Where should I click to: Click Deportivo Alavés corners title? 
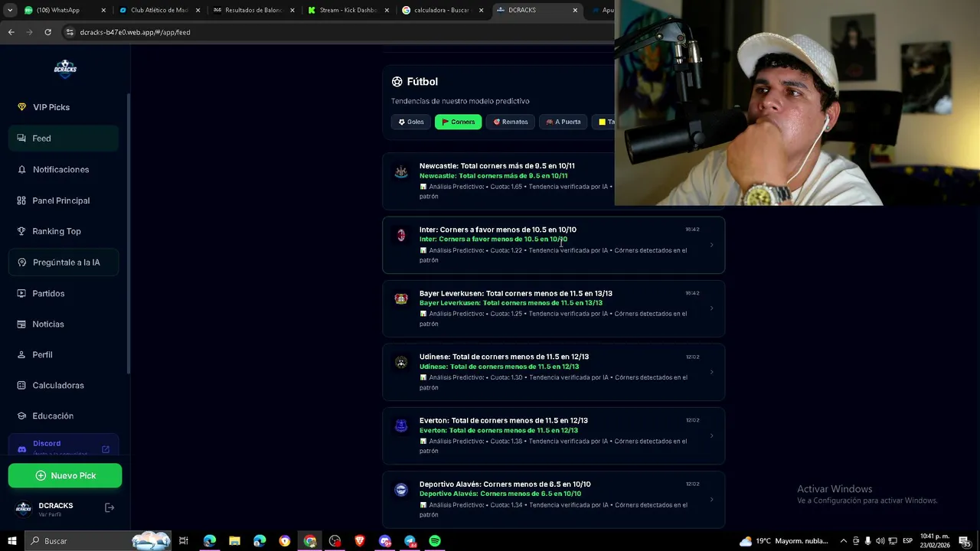[505, 484]
